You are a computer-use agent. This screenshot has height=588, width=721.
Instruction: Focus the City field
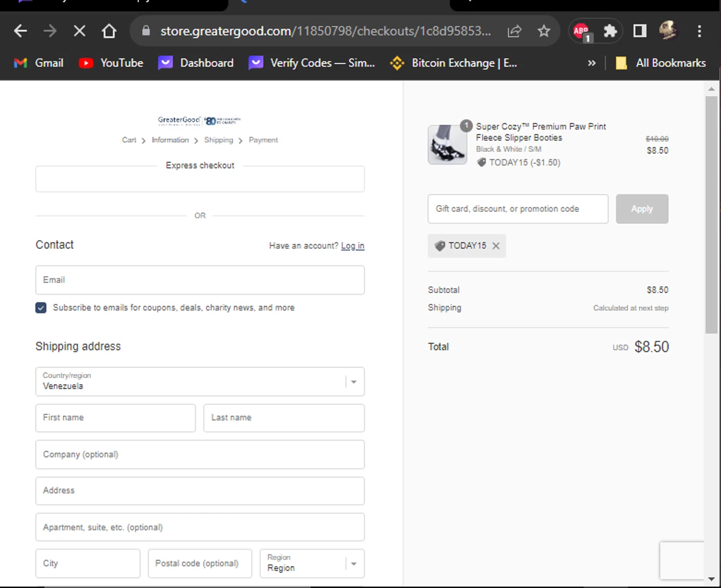pos(88,563)
